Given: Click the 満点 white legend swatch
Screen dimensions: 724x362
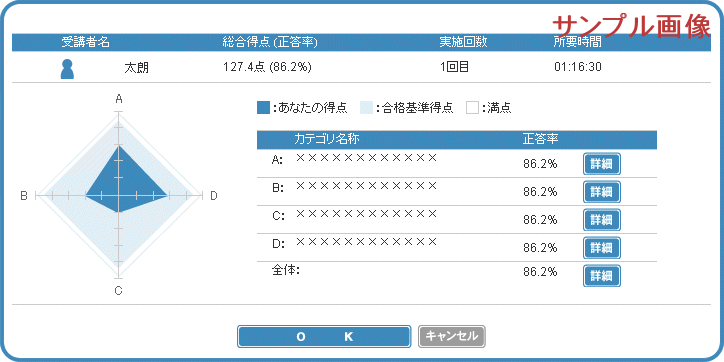Looking at the screenshot, I should [x=472, y=108].
